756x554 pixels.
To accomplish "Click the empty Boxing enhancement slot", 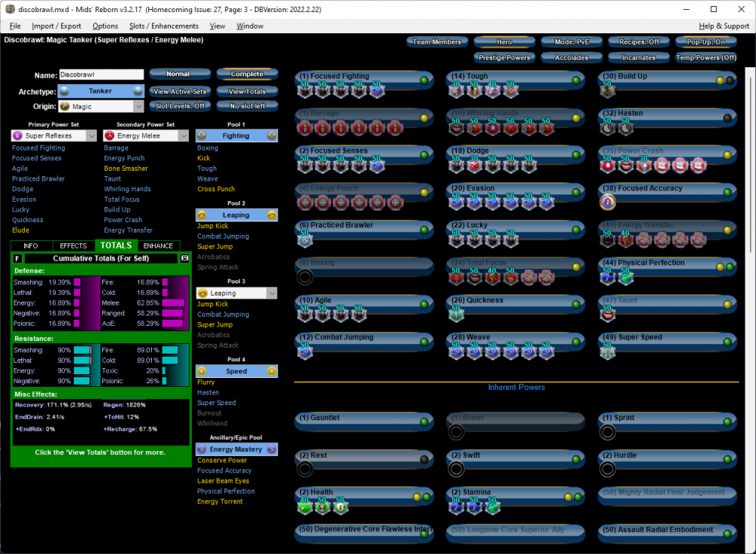I will pyautogui.click(x=305, y=277).
